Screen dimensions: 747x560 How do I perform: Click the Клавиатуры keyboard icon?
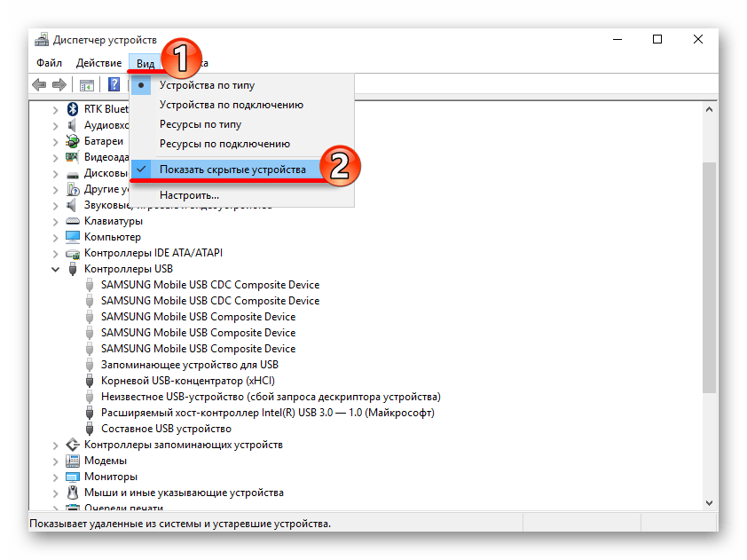point(73,221)
